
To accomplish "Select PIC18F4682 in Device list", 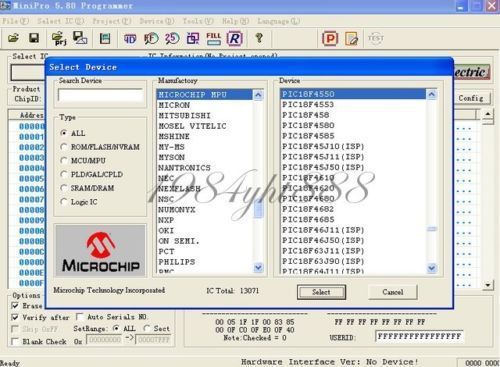I will (353, 209).
